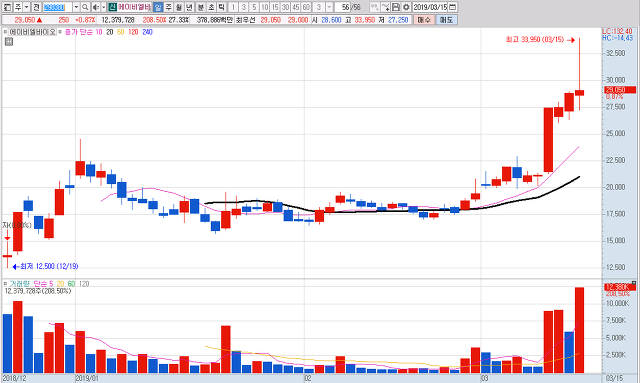Click the red 120 moving average value
Viewport: 640px width, 383px height.
tap(133, 32)
